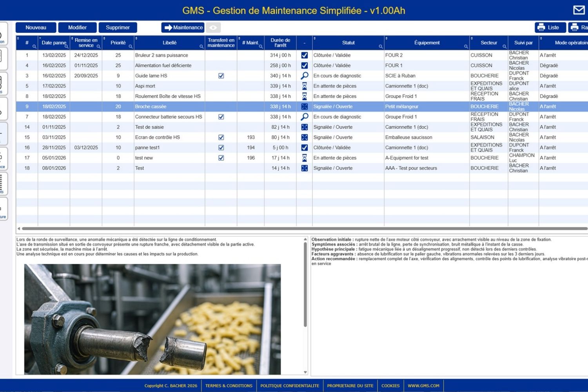Screen dimensions: 588x392
Task: Open TERMES & CONDITIONS footer link
Action: click(229, 386)
